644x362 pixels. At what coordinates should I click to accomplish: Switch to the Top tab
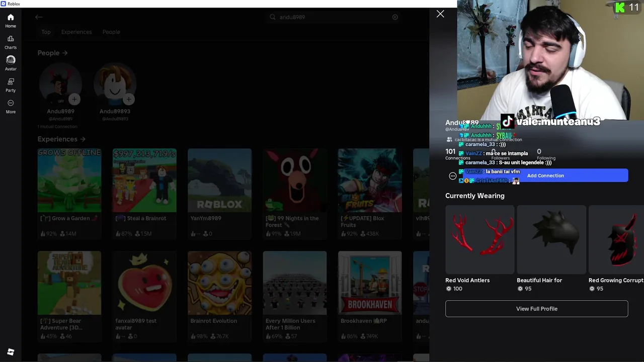tap(46, 32)
